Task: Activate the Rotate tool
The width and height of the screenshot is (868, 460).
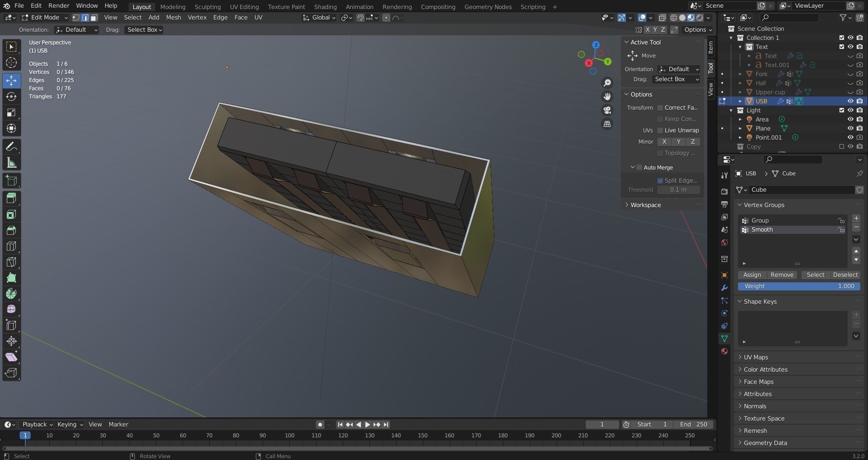Action: click(11, 97)
